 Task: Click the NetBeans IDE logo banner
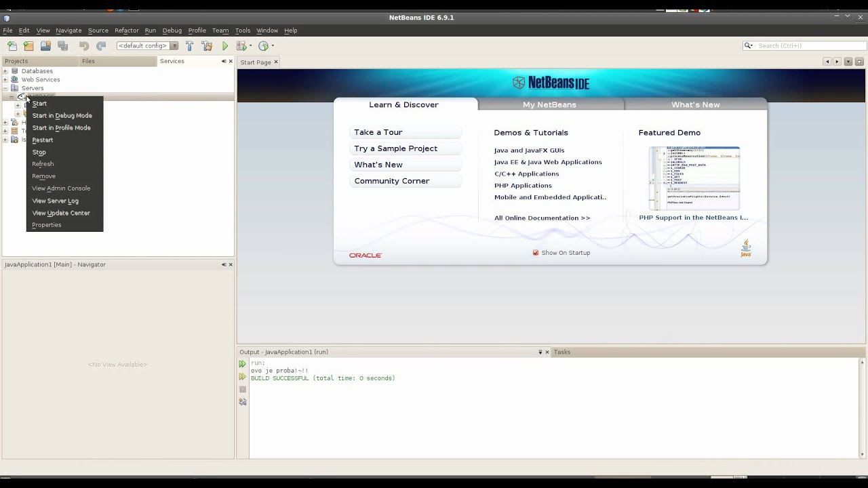[x=551, y=83]
